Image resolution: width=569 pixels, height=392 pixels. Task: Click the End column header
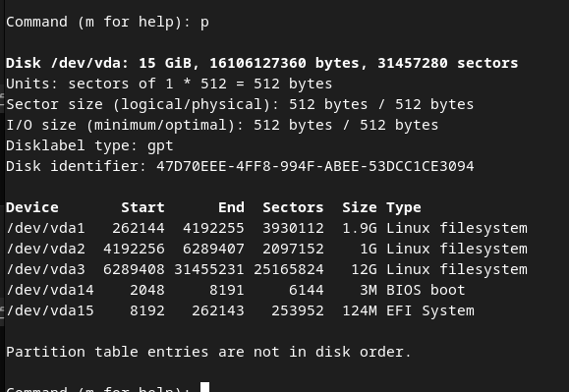tap(231, 207)
